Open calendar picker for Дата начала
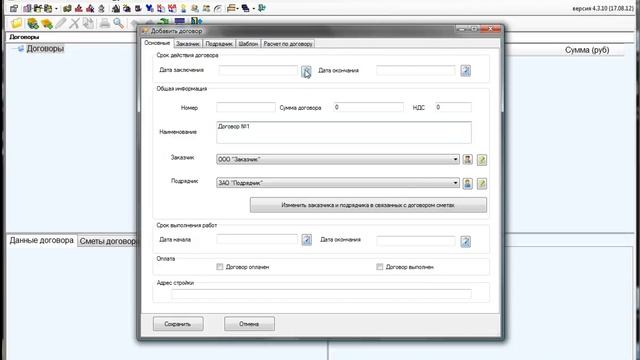This screenshot has width=640, height=360. click(307, 240)
